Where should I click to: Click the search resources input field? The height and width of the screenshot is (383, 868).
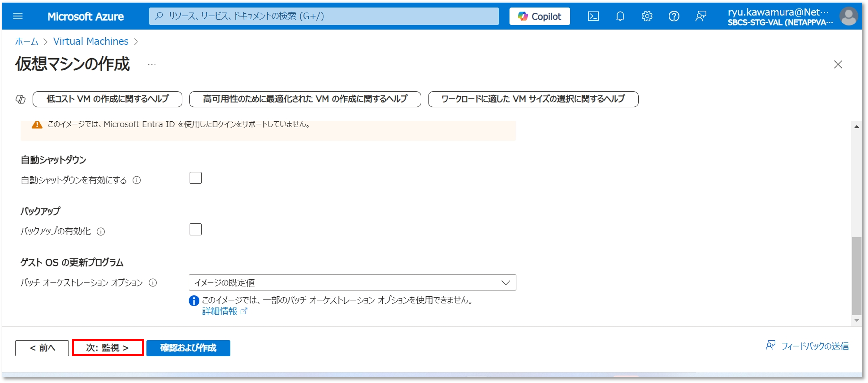(x=323, y=16)
